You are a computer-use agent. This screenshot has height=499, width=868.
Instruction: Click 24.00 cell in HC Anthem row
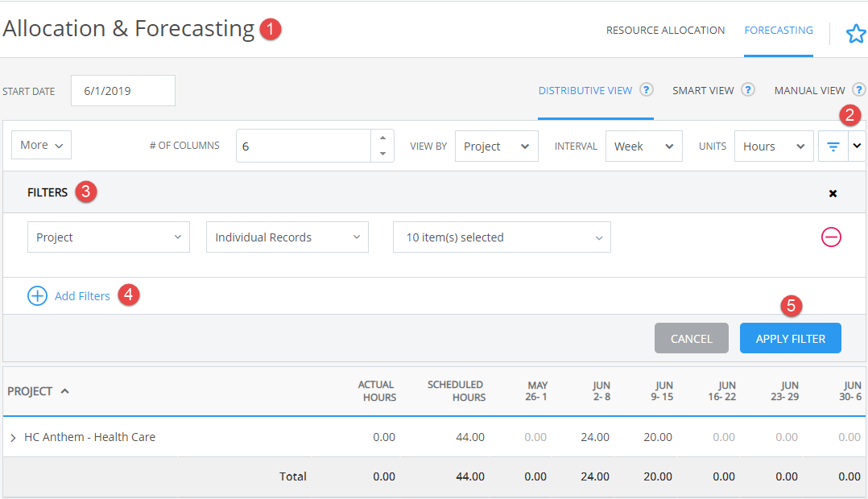(x=595, y=437)
